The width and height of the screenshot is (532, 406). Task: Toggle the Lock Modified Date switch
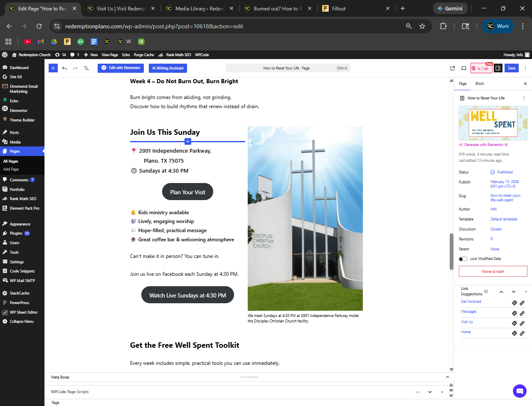463,259
